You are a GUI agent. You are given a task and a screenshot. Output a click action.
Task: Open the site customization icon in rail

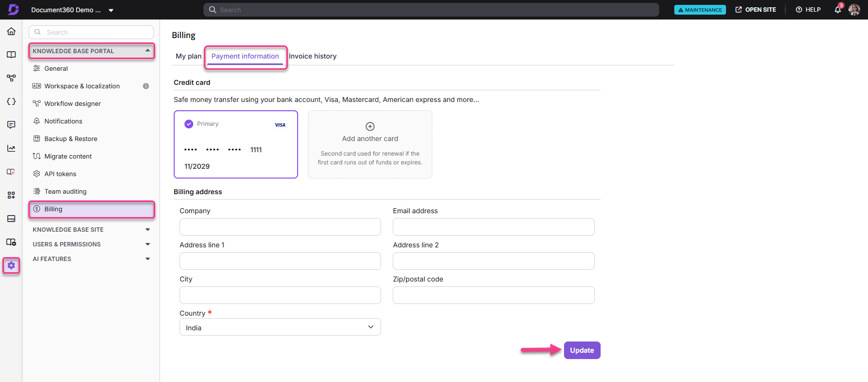click(11, 242)
